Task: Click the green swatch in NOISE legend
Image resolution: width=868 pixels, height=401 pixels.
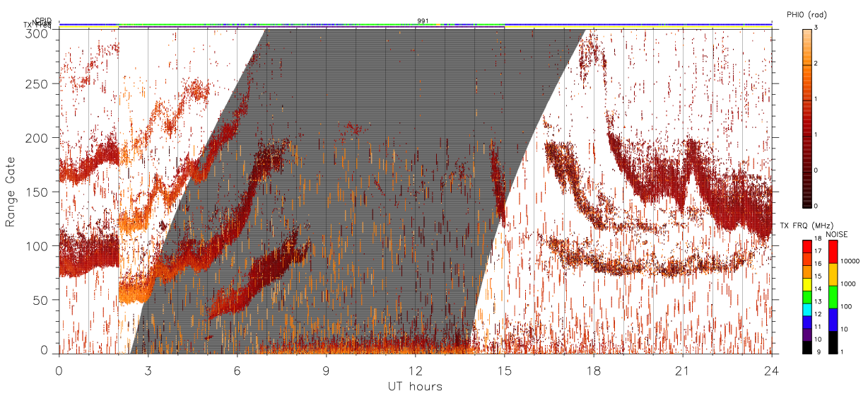Action: pyautogui.click(x=832, y=297)
